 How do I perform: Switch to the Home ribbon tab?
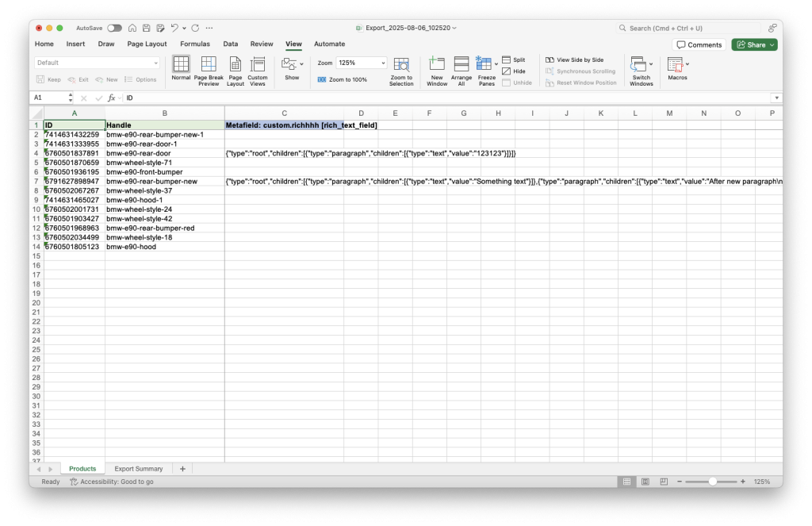(x=44, y=44)
